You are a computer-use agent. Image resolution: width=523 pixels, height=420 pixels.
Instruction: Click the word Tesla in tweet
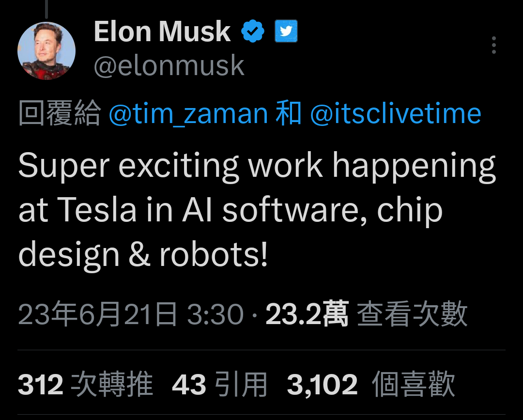coord(97,210)
